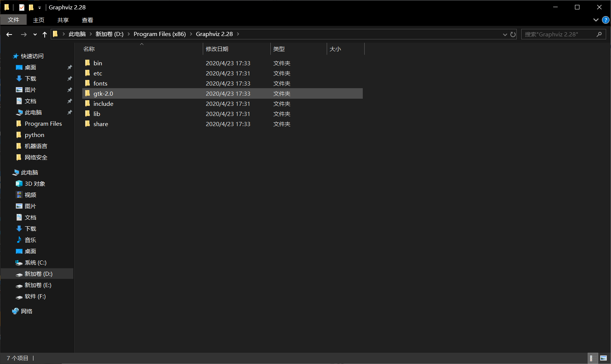The height and width of the screenshot is (364, 611).
Task: Open the address bar history dropdown
Action: (505, 35)
